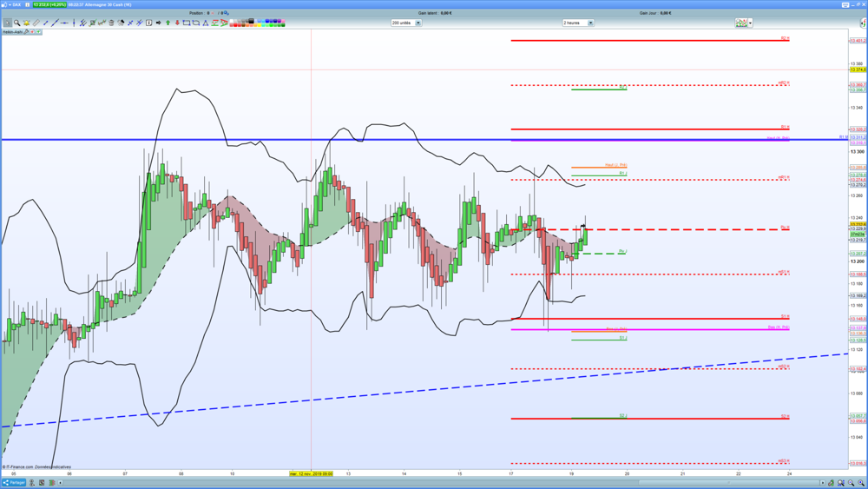Select the horizontal line tool

[64, 23]
